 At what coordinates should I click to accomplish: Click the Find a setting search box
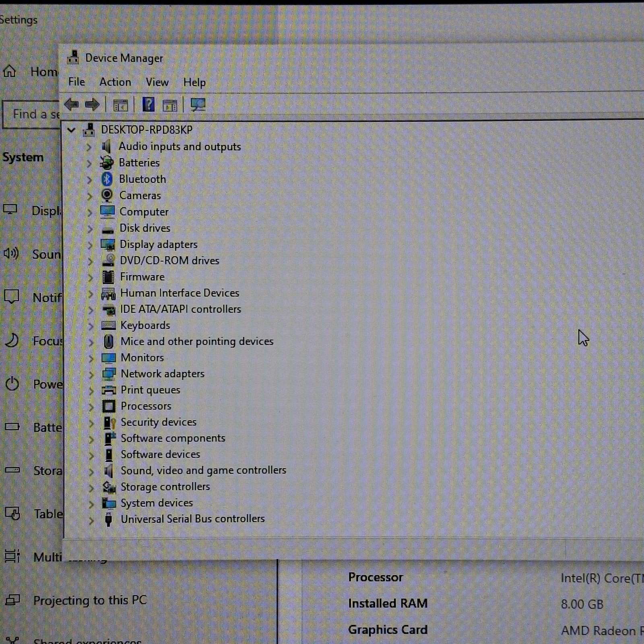32,114
